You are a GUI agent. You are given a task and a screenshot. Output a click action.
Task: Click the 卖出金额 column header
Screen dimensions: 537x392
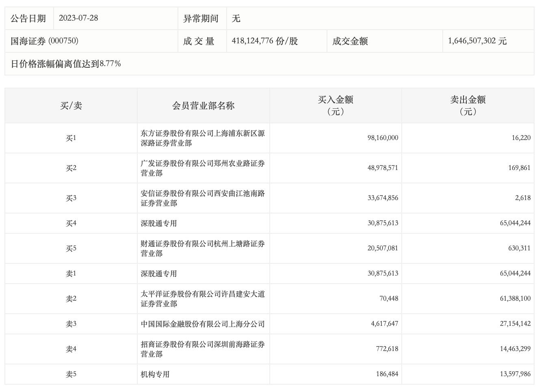468,106
